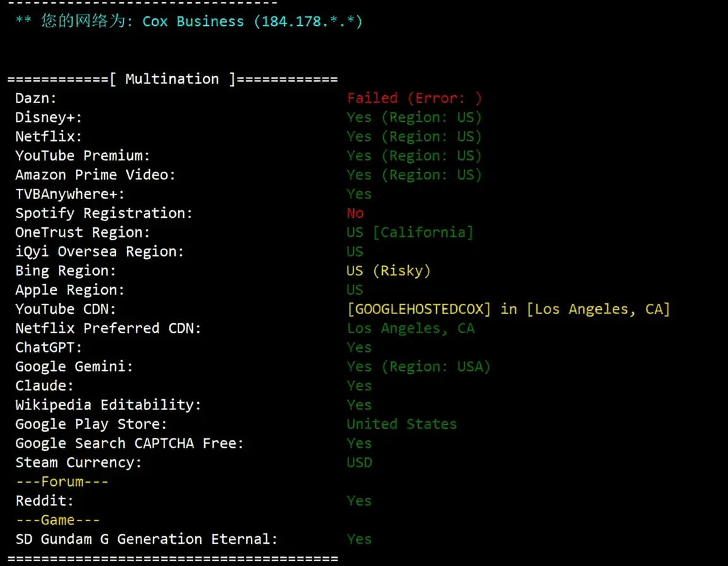The image size is (728, 566).
Task: Select the US (Risky) value
Action: coord(389,271)
